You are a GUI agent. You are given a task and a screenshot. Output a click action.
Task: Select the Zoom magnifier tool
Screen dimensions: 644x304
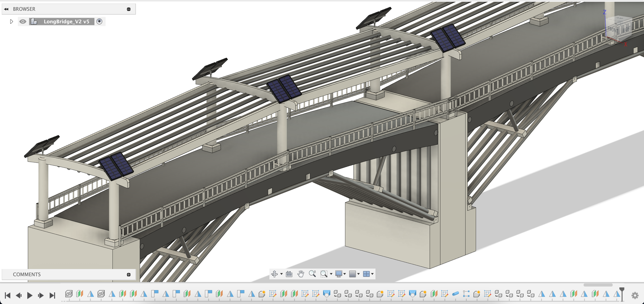pyautogui.click(x=312, y=274)
